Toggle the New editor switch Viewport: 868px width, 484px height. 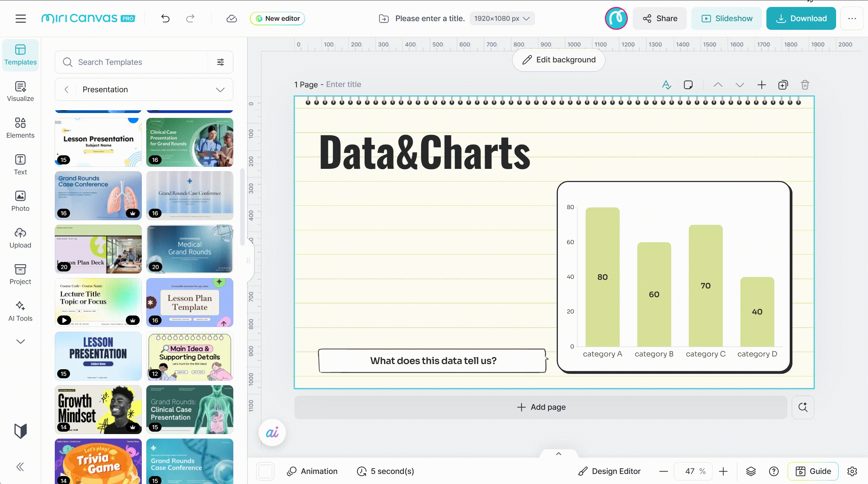coord(277,18)
